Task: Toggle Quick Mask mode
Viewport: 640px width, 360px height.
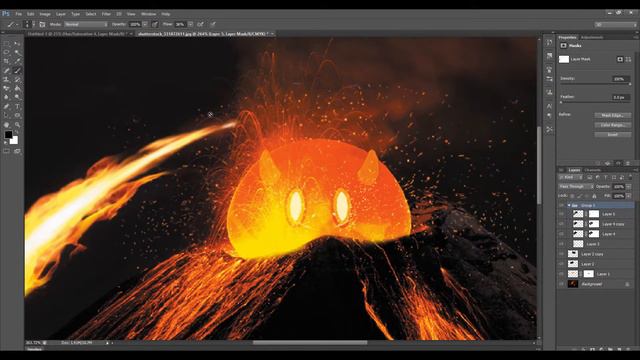Action: click(7, 151)
